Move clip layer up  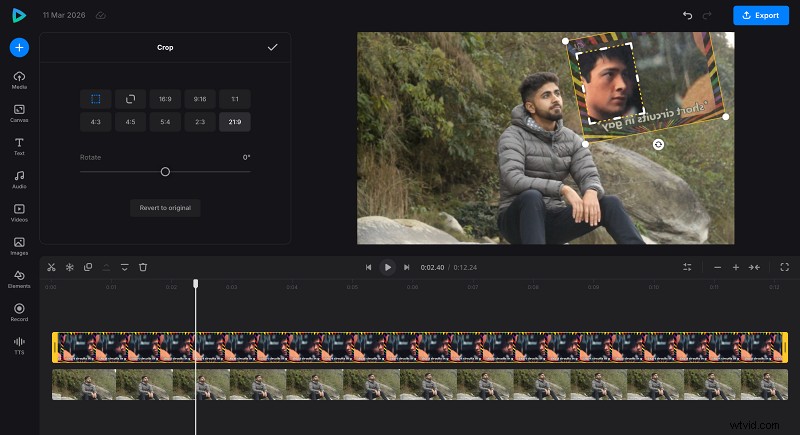coord(106,267)
